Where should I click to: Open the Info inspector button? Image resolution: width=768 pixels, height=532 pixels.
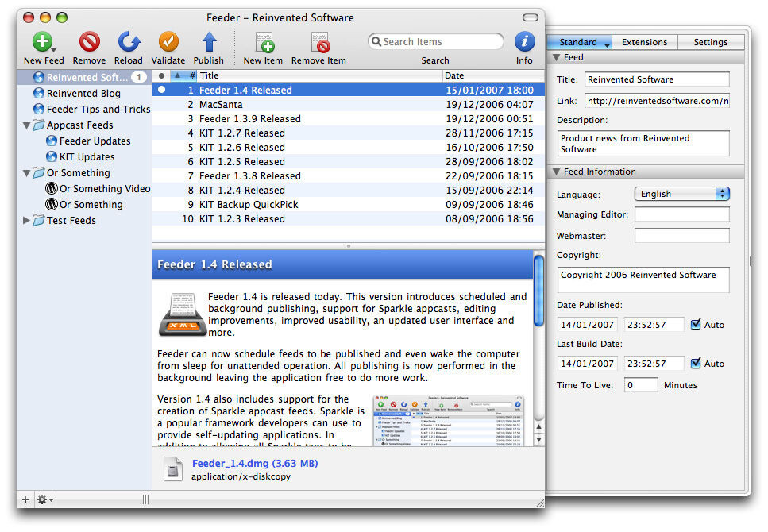524,41
